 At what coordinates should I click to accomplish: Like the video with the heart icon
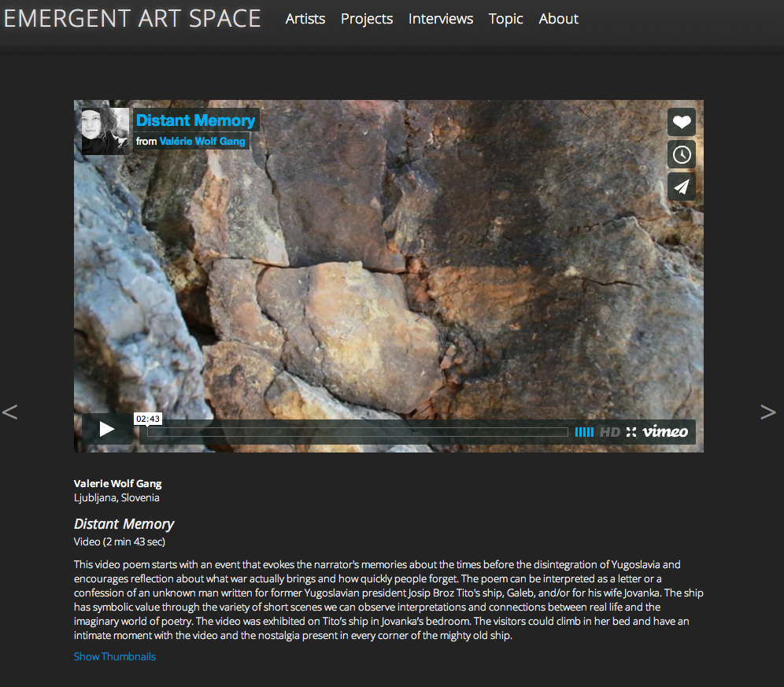681,122
